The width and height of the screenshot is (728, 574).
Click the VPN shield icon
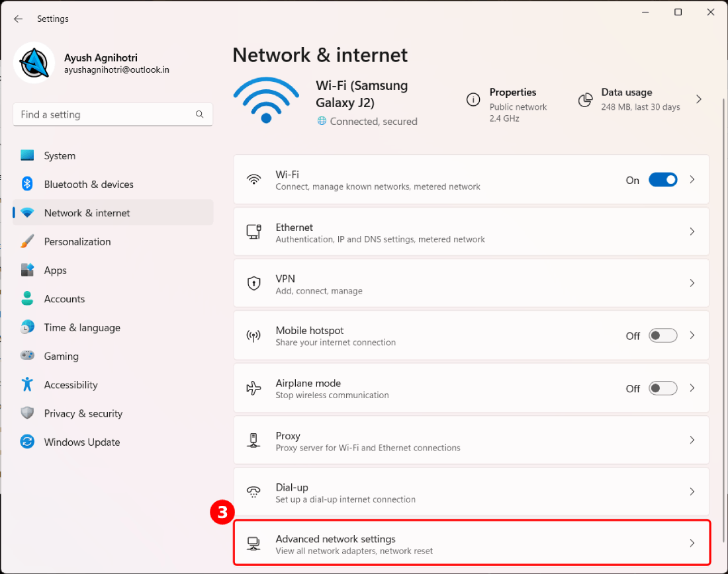coord(253,284)
